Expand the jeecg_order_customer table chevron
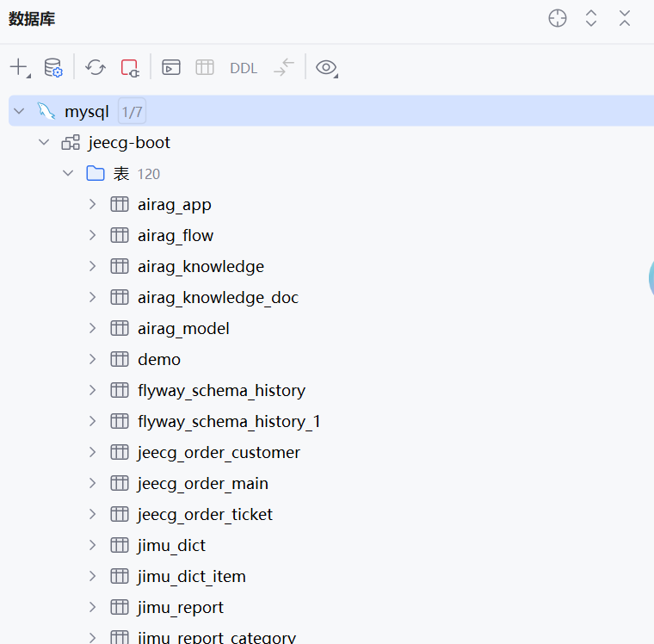Viewport: 654px width, 644px height. point(93,452)
